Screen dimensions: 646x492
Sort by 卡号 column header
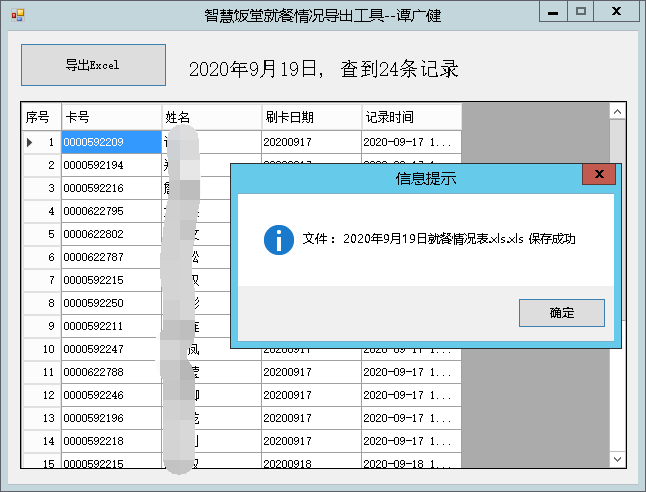[x=111, y=117]
